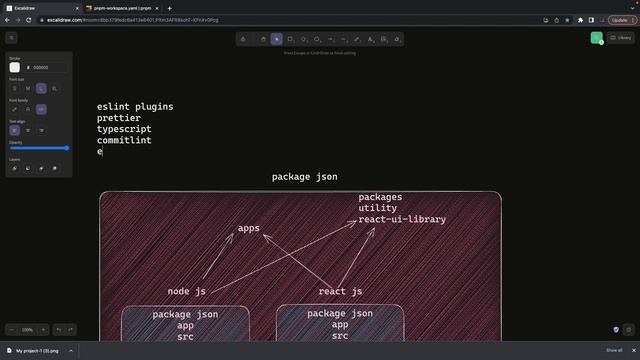Close the downloads bar
The image size is (640, 360).
coord(634,350)
